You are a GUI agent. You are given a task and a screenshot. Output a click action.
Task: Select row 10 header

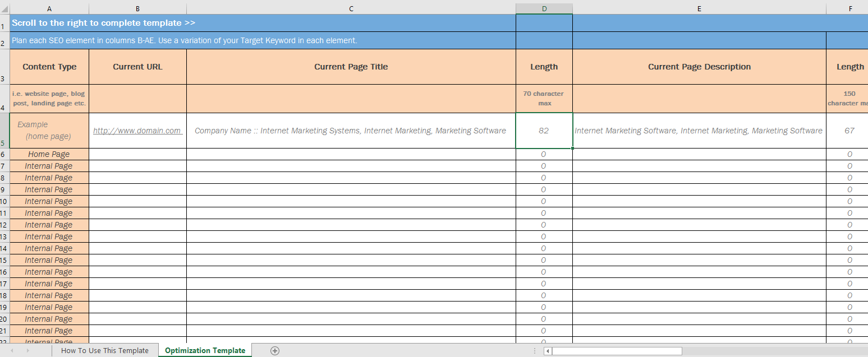coord(4,201)
